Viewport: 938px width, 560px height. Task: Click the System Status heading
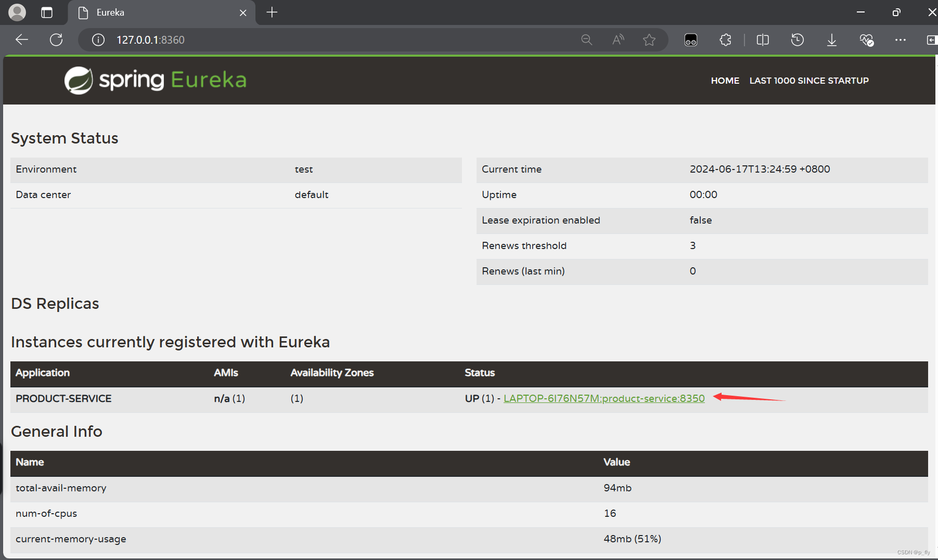point(65,138)
